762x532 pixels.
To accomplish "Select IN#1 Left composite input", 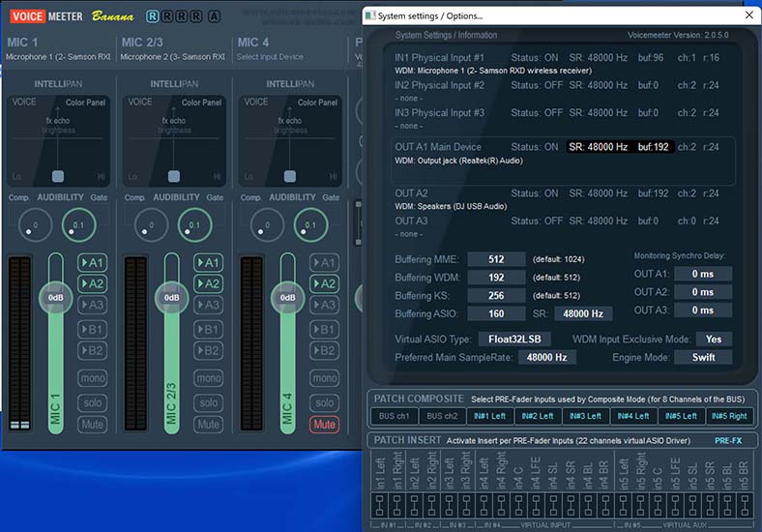I will (x=490, y=416).
